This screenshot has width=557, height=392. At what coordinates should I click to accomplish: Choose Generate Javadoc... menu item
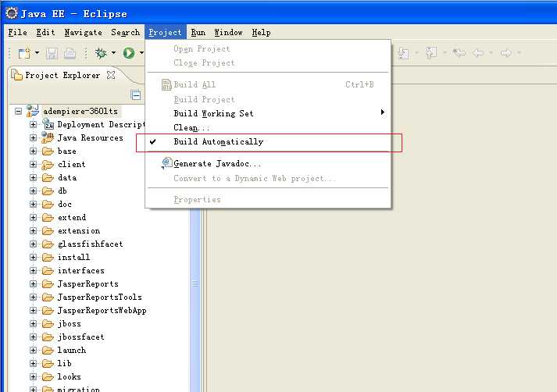pyautogui.click(x=268, y=164)
